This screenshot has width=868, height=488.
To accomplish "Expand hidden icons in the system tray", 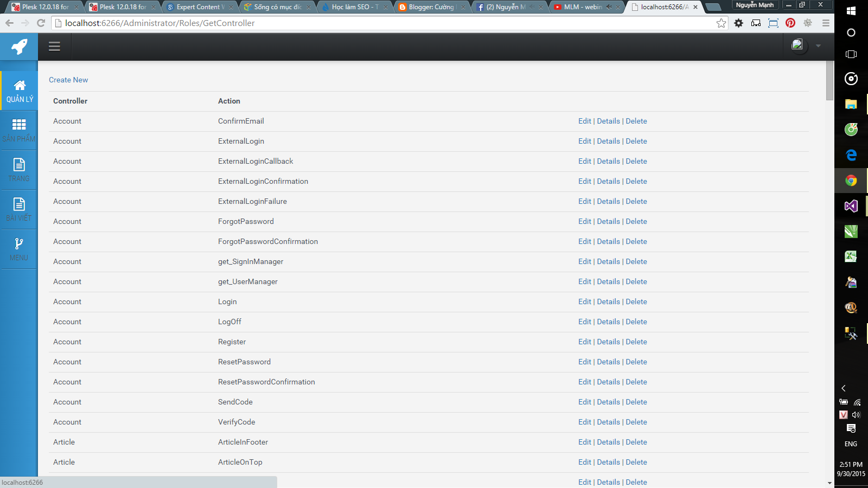I will [843, 388].
